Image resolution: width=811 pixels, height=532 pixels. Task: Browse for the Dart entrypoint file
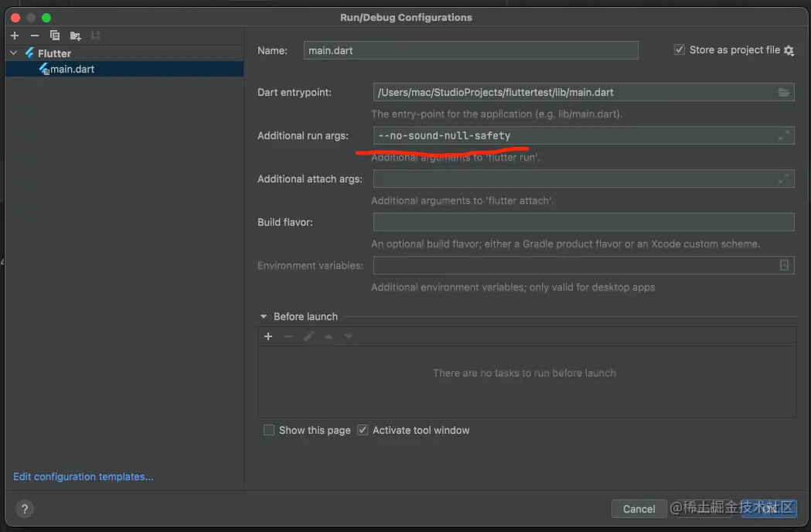(x=784, y=93)
